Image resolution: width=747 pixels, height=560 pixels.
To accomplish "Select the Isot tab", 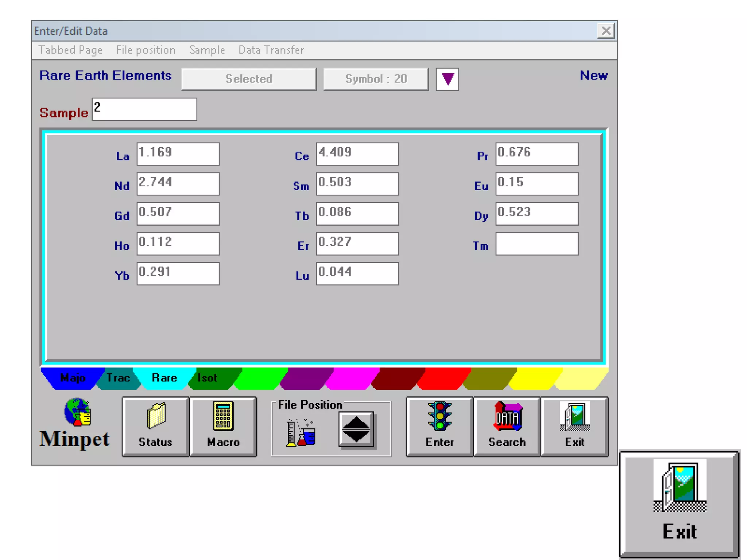I will click(208, 378).
